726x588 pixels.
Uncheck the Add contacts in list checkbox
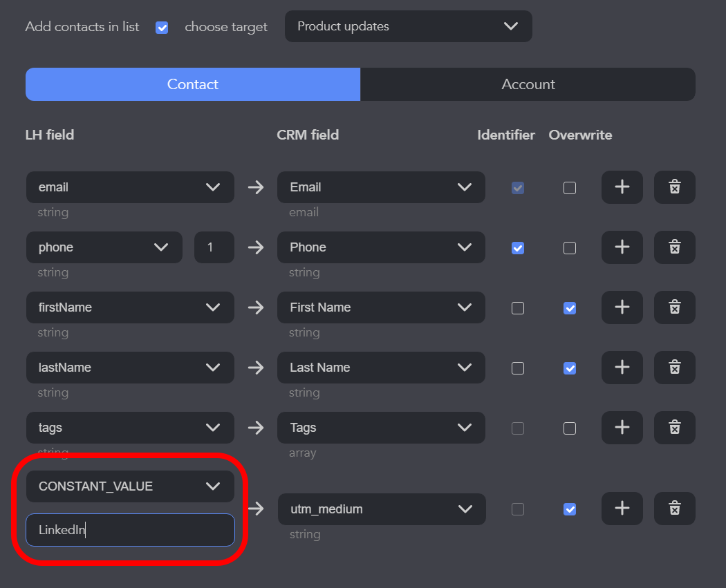click(x=162, y=28)
